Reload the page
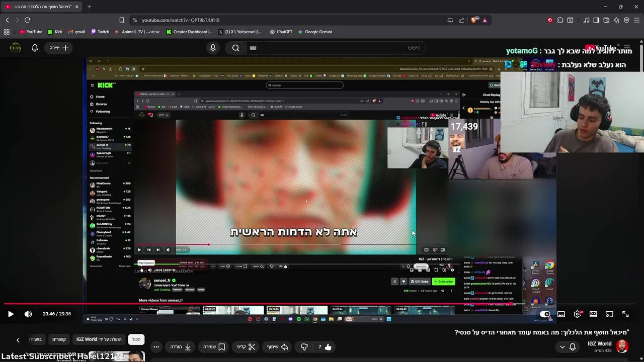 pos(27,20)
